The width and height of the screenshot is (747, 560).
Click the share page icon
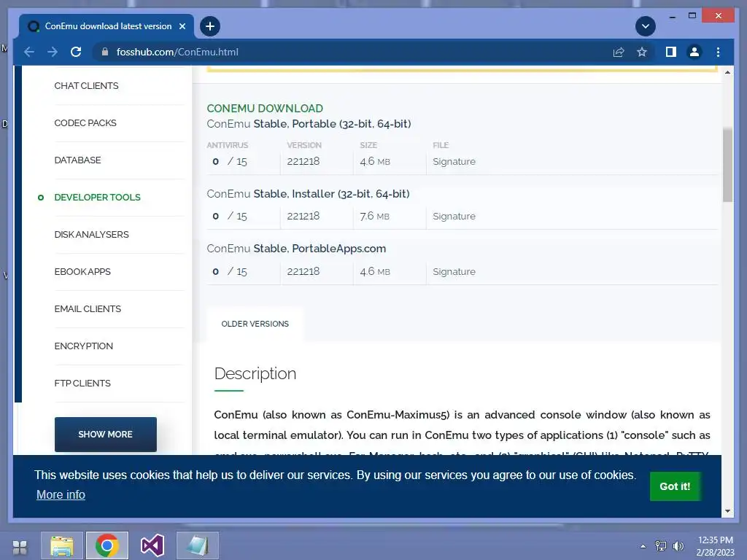coord(619,52)
